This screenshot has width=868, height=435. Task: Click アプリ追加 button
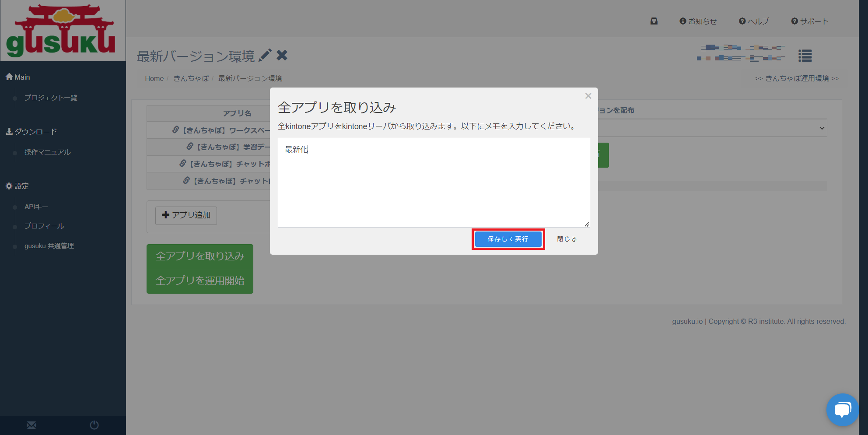click(x=186, y=215)
